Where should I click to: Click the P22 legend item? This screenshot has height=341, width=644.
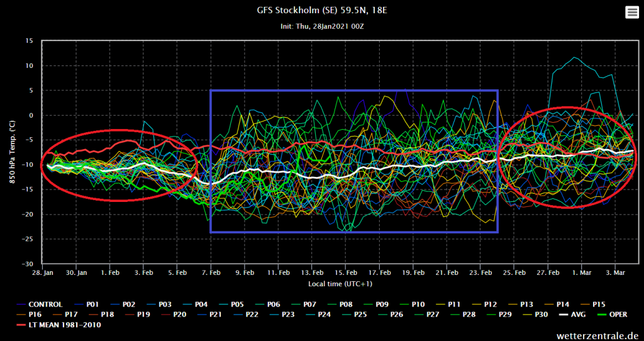(x=246, y=315)
